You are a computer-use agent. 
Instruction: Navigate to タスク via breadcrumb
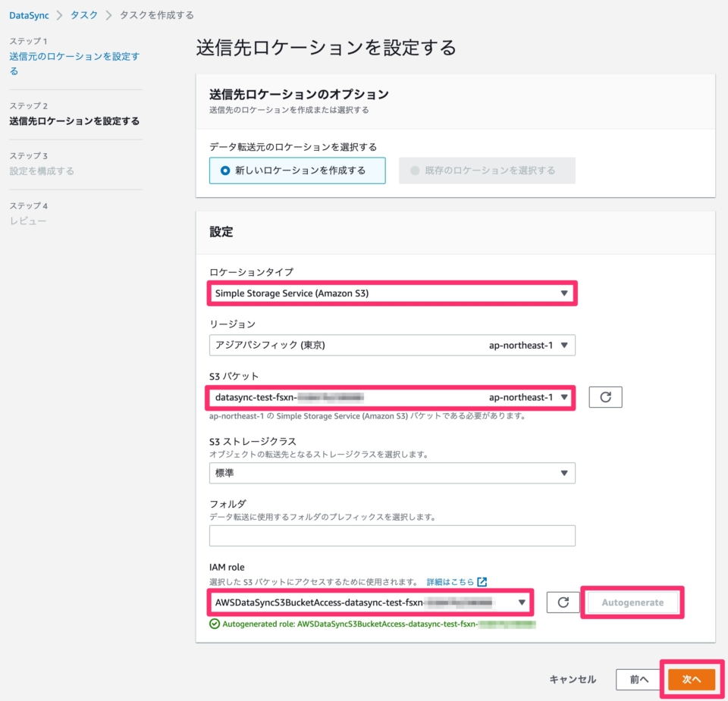pyautogui.click(x=83, y=14)
